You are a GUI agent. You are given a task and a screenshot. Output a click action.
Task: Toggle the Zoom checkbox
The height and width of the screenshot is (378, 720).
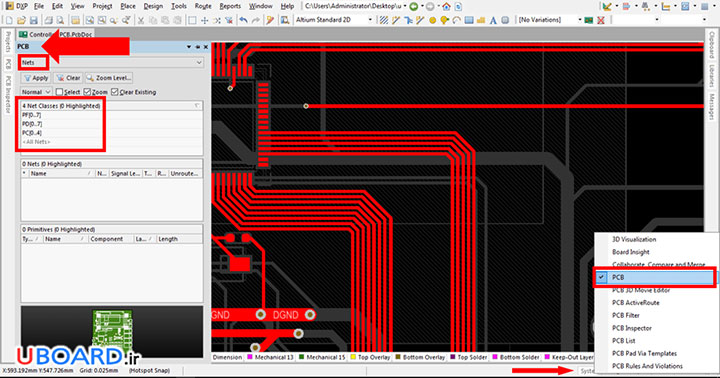click(x=87, y=92)
